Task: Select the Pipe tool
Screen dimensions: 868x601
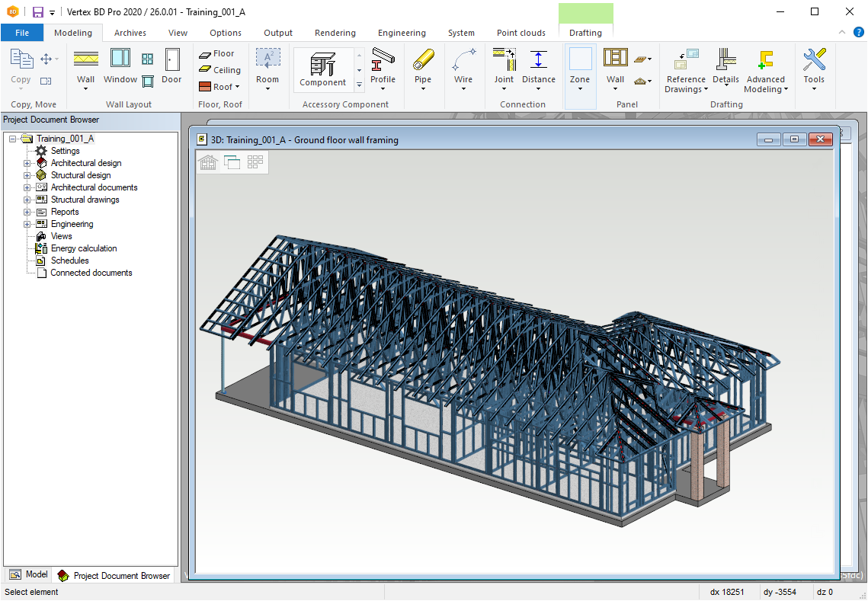Action: pyautogui.click(x=423, y=66)
